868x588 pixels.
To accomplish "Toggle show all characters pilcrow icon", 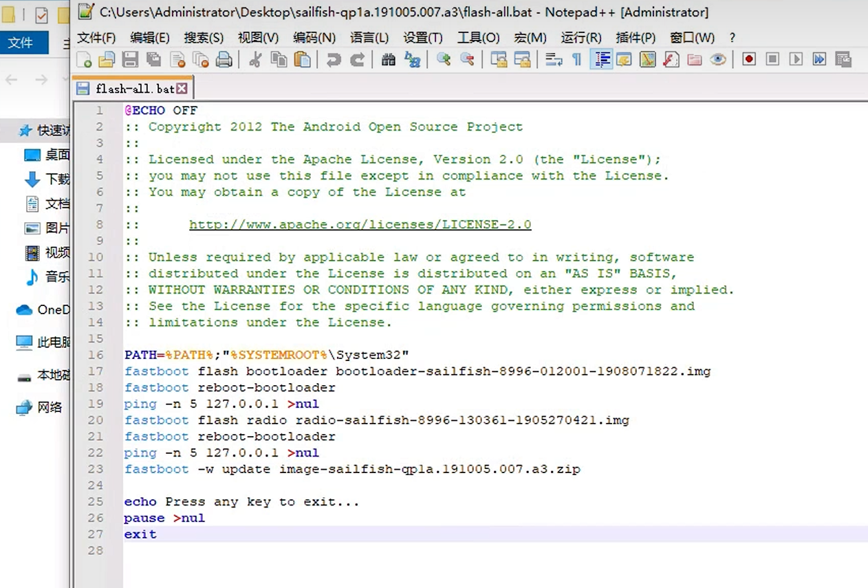I will point(577,60).
